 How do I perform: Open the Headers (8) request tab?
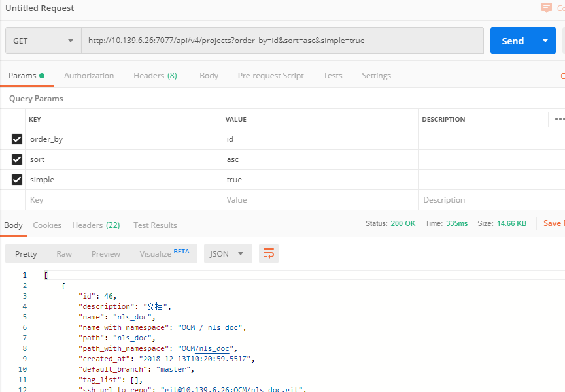(155, 76)
